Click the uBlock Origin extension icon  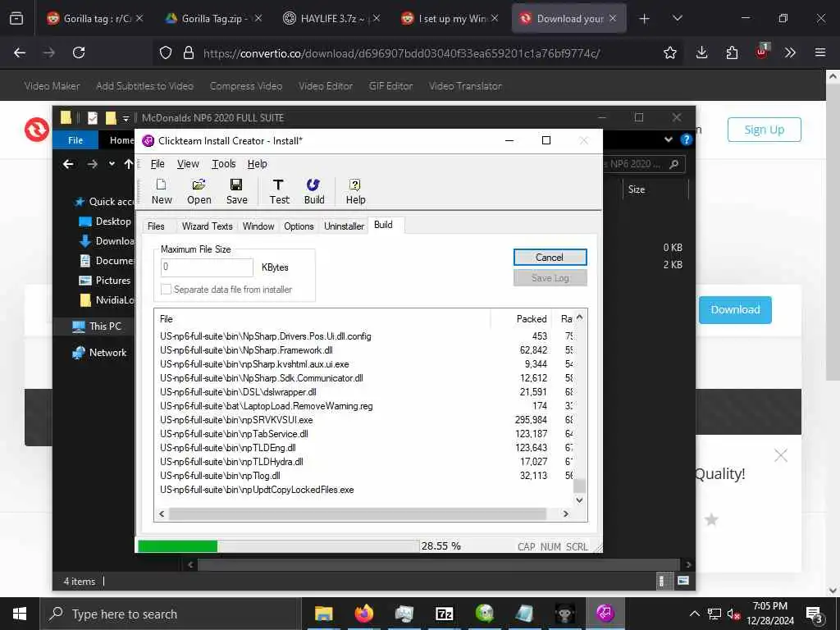(762, 52)
